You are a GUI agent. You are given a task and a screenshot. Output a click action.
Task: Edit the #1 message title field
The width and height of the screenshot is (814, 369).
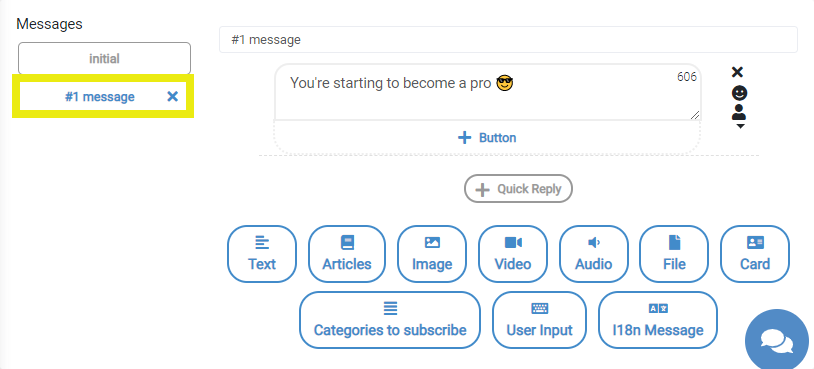point(508,39)
